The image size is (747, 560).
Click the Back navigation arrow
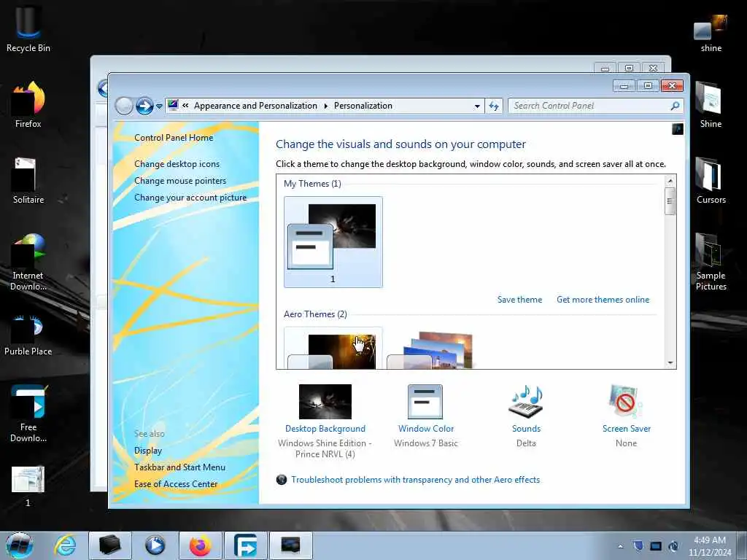(124, 106)
